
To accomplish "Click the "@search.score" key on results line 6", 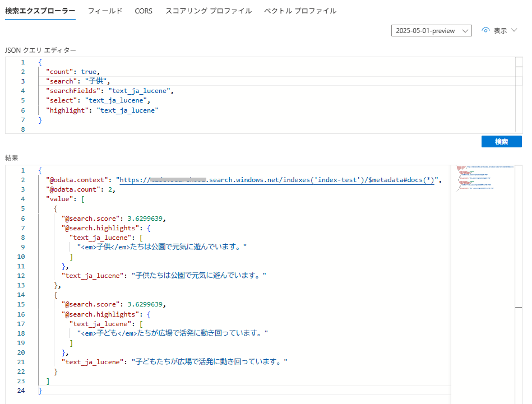I will (91, 219).
